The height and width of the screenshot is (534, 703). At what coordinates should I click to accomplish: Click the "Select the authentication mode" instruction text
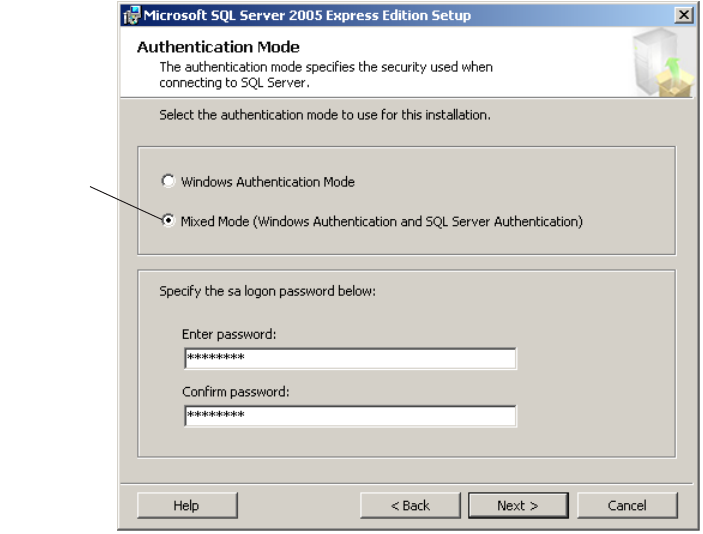click(x=325, y=116)
